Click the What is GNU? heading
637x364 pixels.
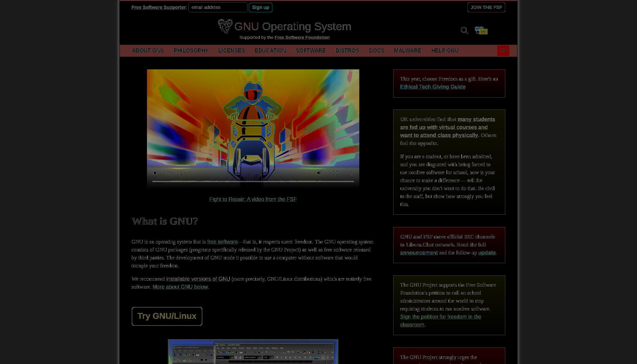pos(165,221)
